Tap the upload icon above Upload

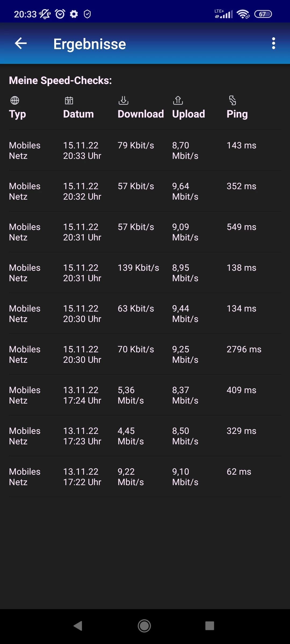(x=178, y=100)
